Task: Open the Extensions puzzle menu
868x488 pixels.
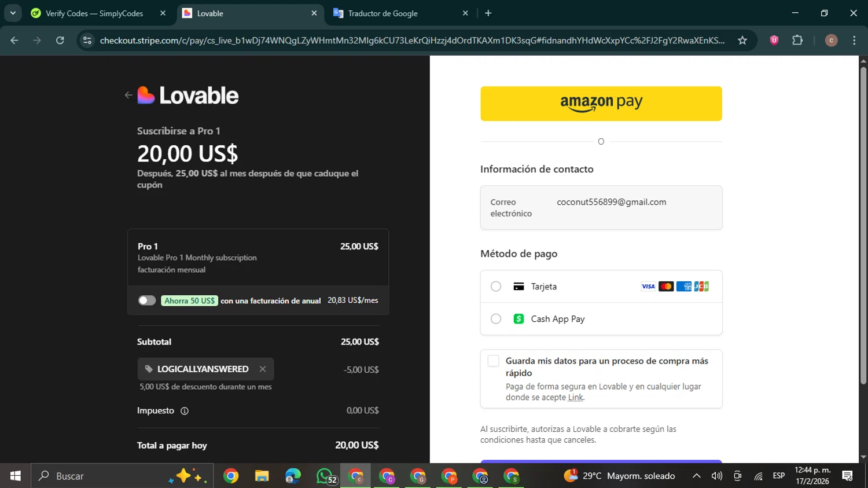Action: [797, 41]
